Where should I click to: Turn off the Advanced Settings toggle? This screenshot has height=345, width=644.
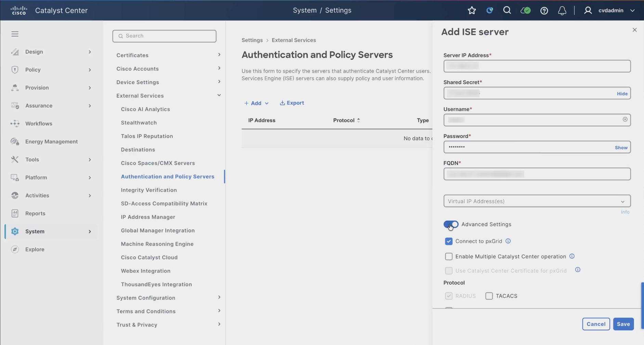tap(451, 224)
